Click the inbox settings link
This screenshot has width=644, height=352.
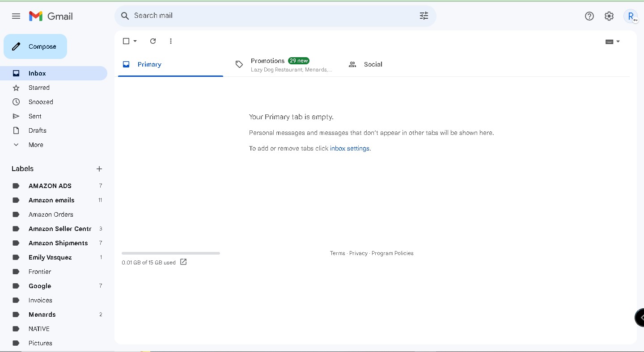click(x=350, y=148)
